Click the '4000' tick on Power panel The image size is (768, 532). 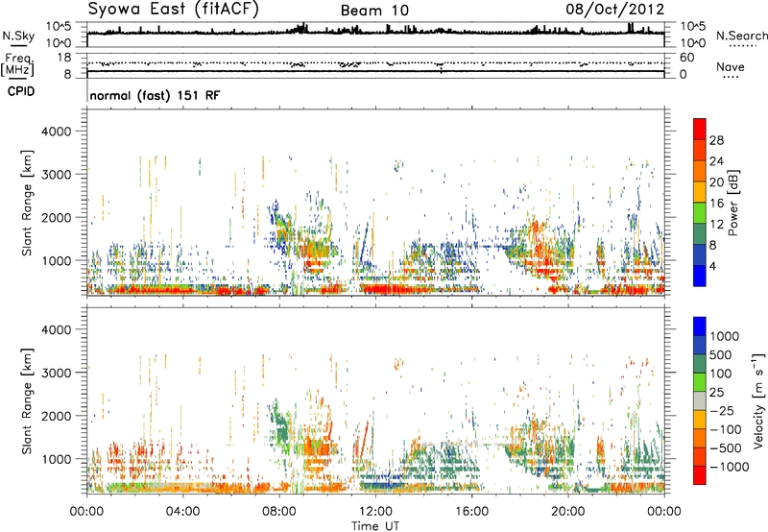pyautogui.click(x=56, y=132)
